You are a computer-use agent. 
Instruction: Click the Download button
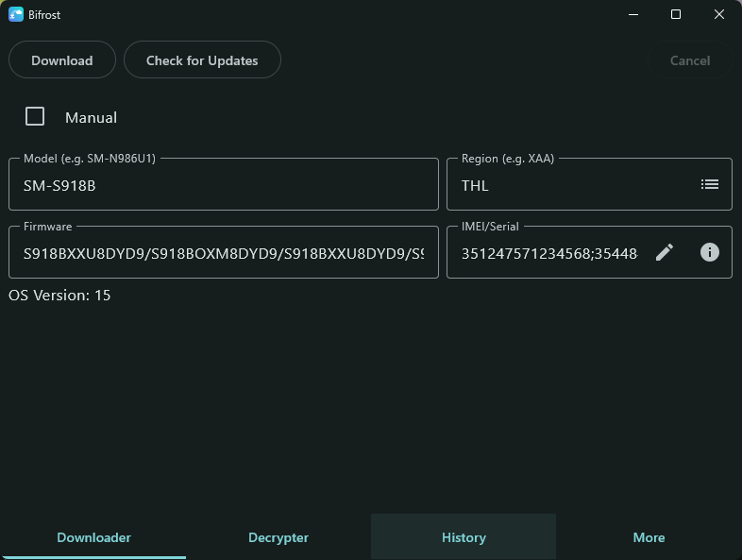pyautogui.click(x=62, y=59)
